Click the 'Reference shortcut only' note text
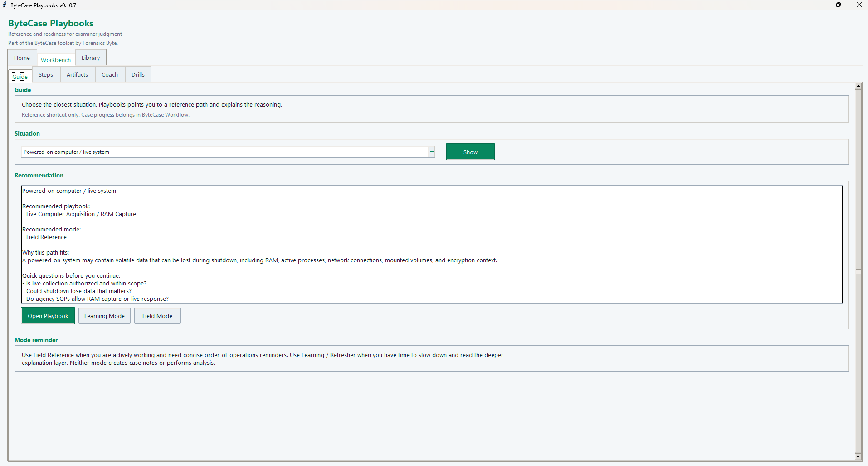868x466 pixels. (x=106, y=115)
